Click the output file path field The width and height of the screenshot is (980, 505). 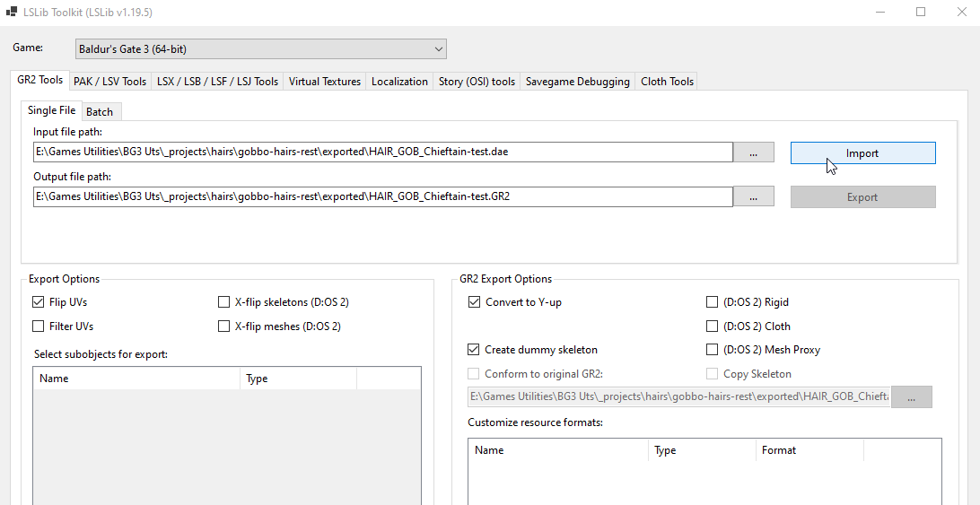click(x=382, y=196)
